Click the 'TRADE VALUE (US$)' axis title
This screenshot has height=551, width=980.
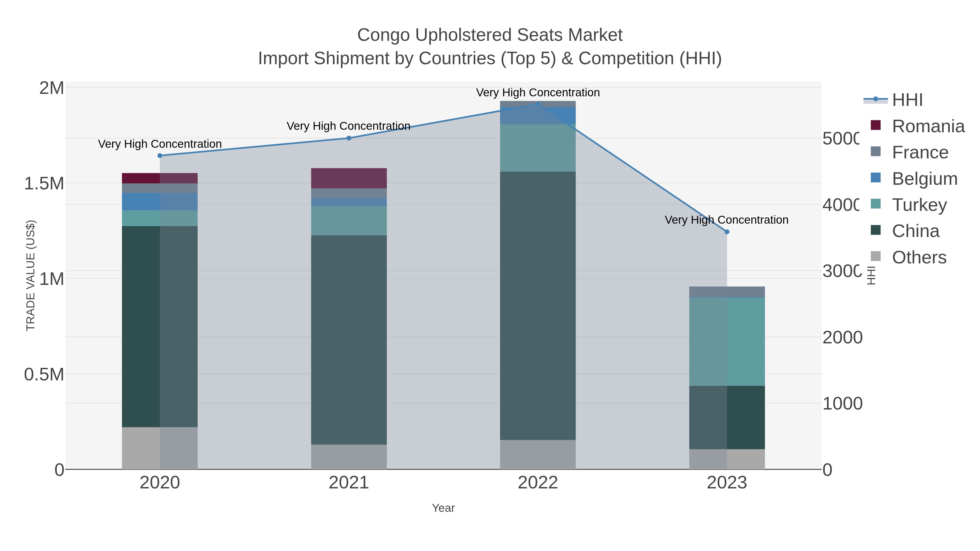click(30, 276)
